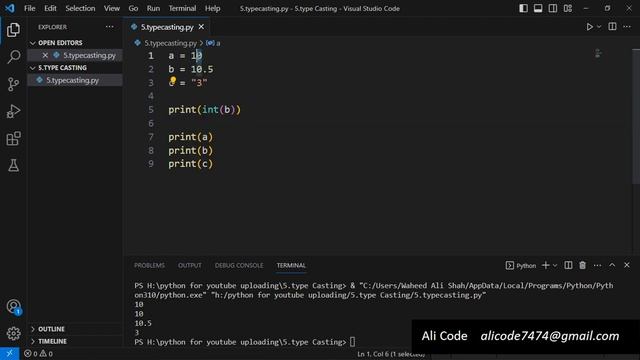Select the Python terminal label

click(x=521, y=266)
